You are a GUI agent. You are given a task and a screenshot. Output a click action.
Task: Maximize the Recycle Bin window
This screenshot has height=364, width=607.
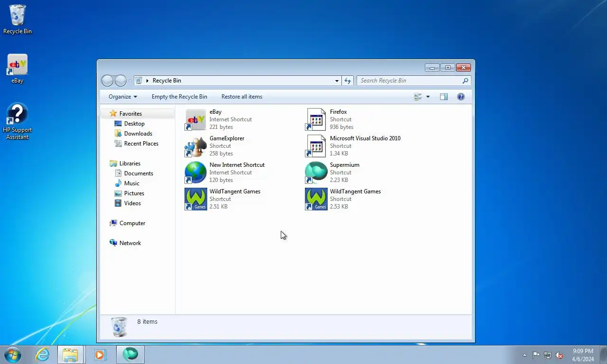(448, 67)
